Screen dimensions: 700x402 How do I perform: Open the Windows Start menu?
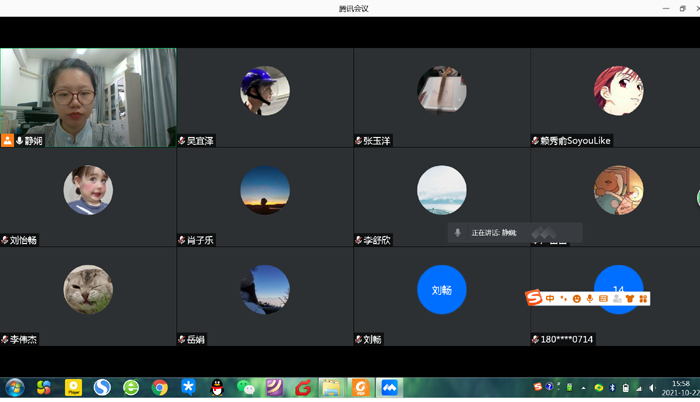coord(15,387)
